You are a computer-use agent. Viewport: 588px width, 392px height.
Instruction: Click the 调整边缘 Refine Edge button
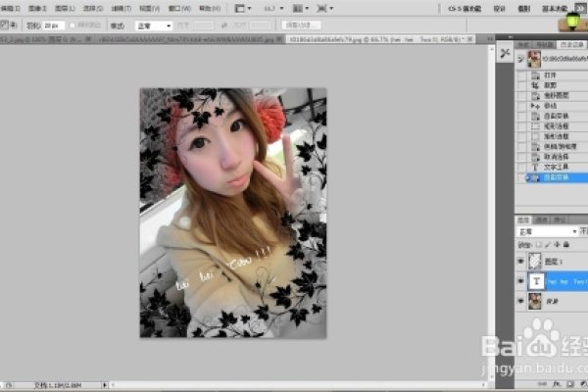point(299,24)
